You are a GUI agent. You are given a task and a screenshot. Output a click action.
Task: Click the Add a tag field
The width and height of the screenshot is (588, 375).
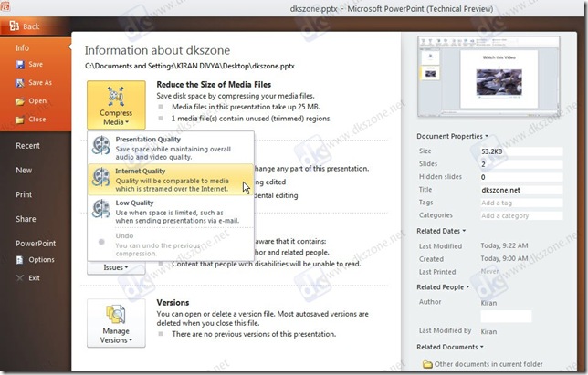click(x=521, y=203)
